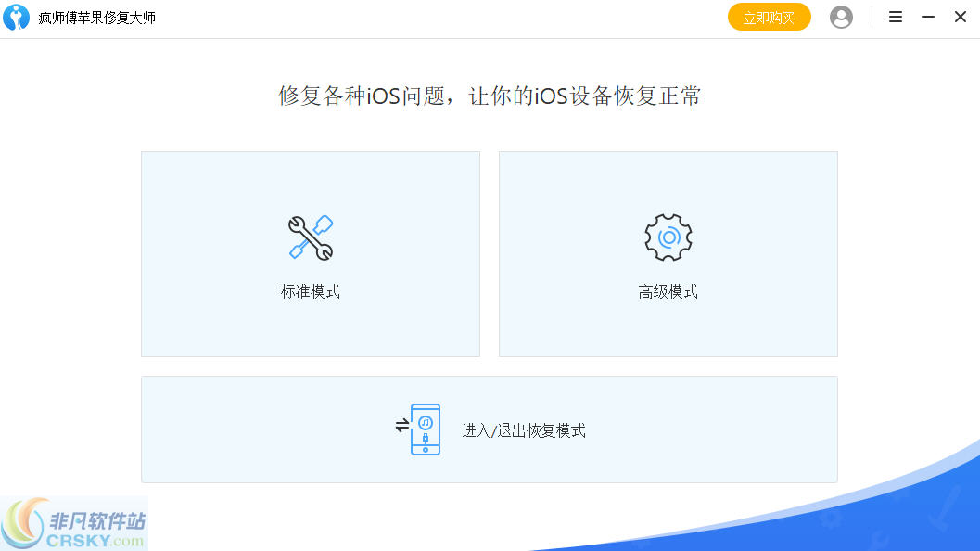Minimize the application window
The height and width of the screenshot is (551, 980).
927,17
